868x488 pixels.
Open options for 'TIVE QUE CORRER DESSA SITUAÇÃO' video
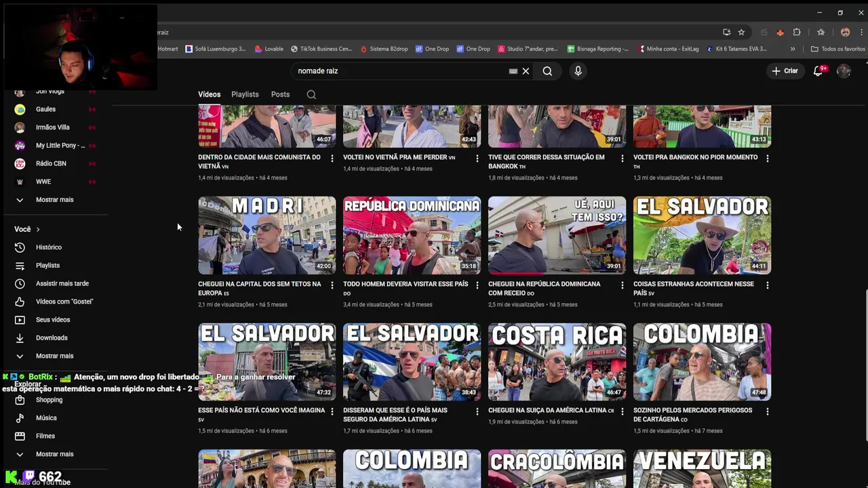[x=622, y=159]
